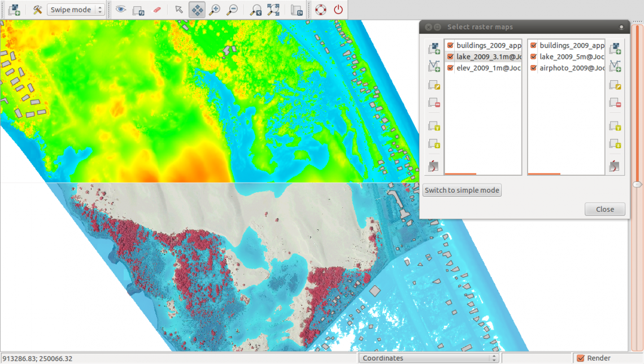This screenshot has width=644, height=364.
Task: Click the Select raster maps toolbar icon
Action: (x=14, y=10)
